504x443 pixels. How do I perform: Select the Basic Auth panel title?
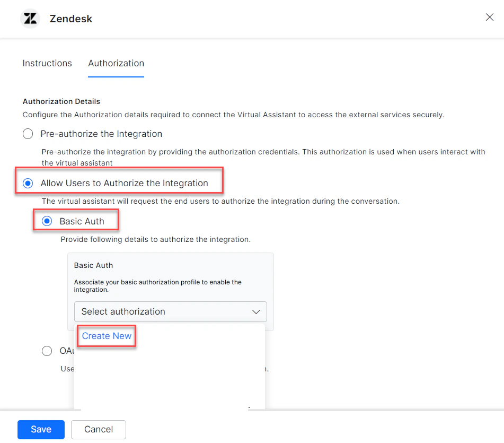pyautogui.click(x=93, y=265)
